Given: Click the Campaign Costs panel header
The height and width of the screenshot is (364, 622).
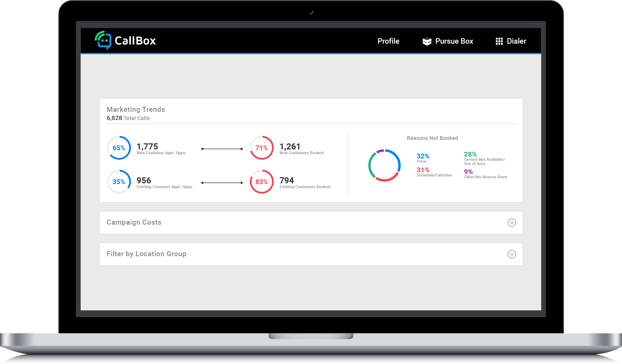Looking at the screenshot, I should pos(134,223).
